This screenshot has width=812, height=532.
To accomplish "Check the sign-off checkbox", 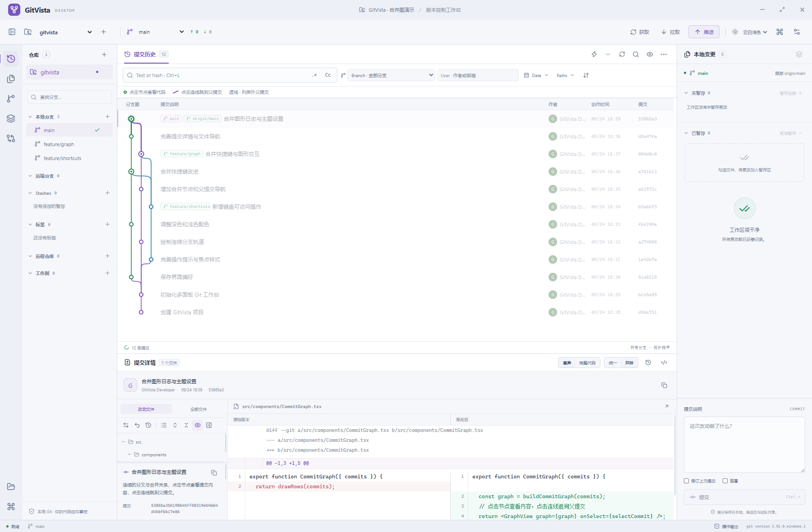I will (725, 481).
